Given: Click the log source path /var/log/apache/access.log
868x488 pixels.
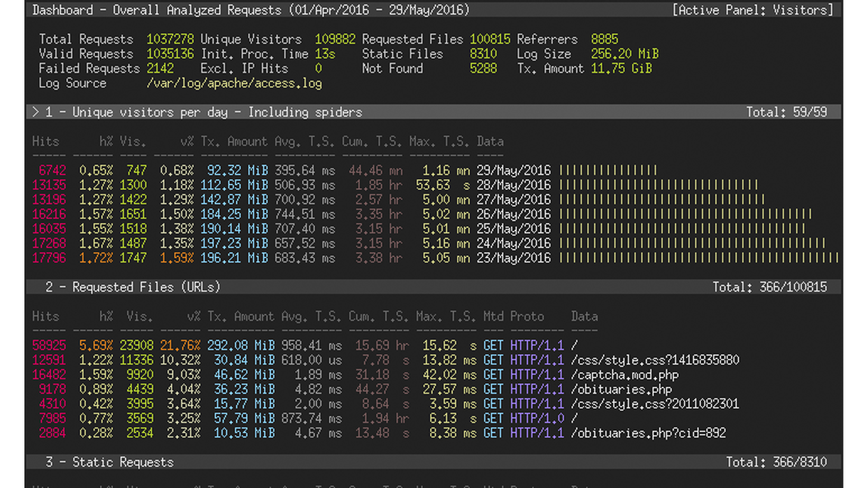Looking at the screenshot, I should click(x=234, y=83).
